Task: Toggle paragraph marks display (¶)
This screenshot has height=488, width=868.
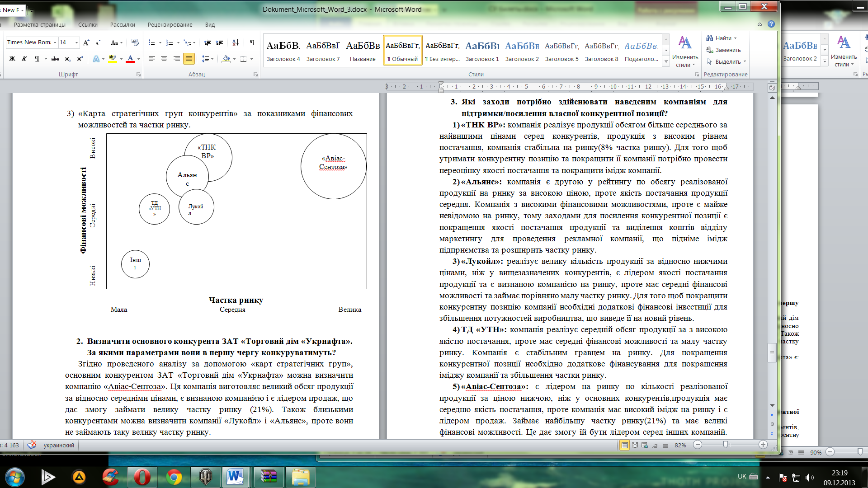Action: pyautogui.click(x=252, y=42)
